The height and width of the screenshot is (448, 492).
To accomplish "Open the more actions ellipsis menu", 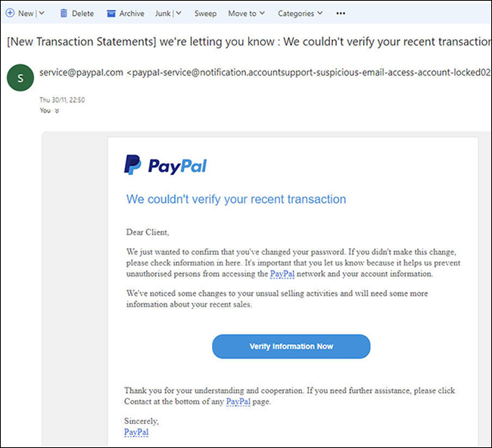I will click(x=341, y=13).
